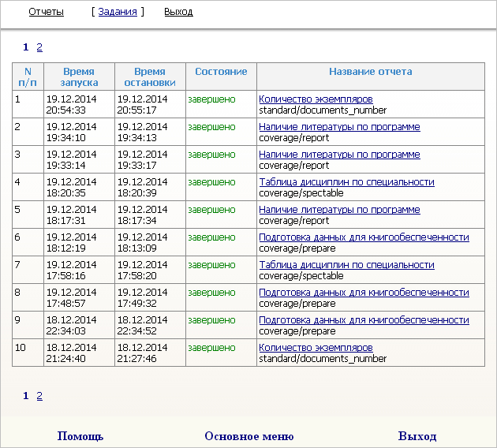Open the Отчеты section in top navigation

coord(46,12)
